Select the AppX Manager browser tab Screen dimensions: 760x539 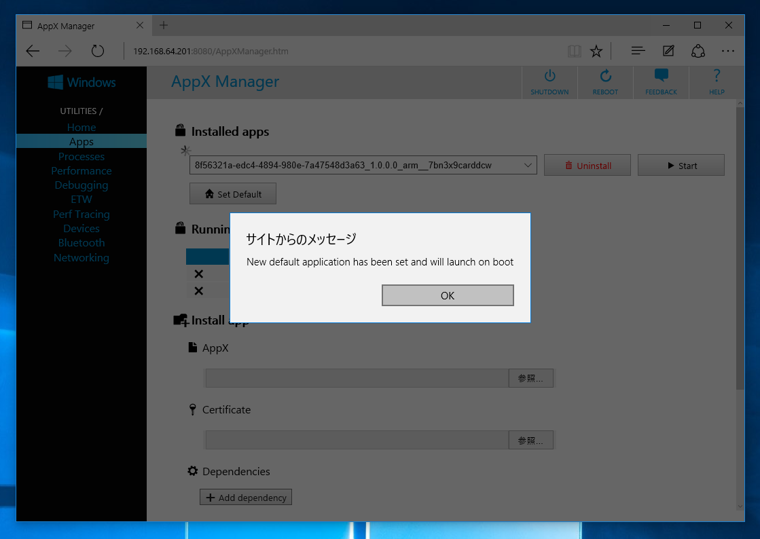coord(83,26)
